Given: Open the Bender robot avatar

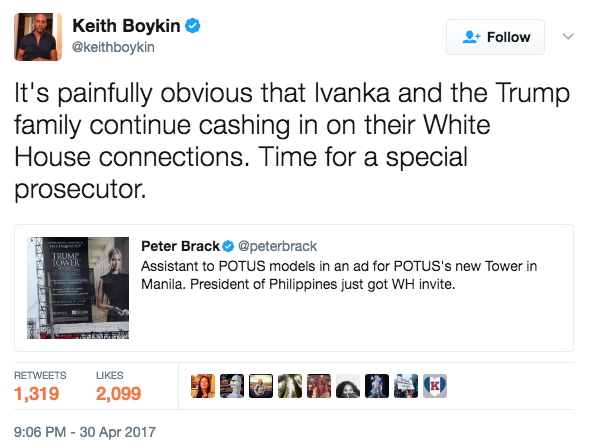Looking at the screenshot, I should click(x=232, y=386).
